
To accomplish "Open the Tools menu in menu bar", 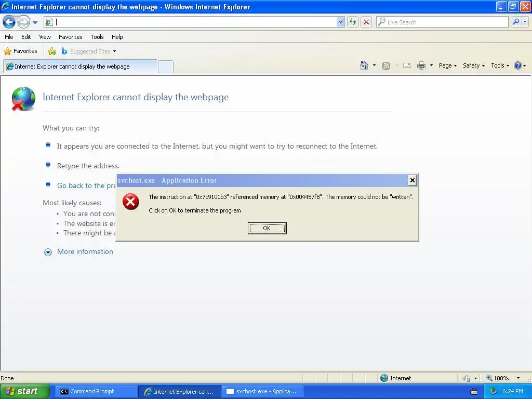I will 97,37.
